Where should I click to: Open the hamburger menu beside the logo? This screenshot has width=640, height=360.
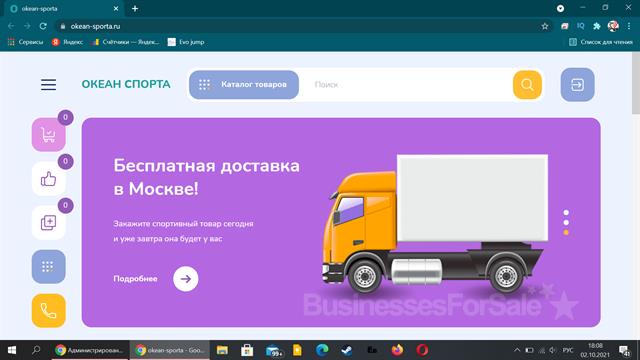tap(49, 84)
